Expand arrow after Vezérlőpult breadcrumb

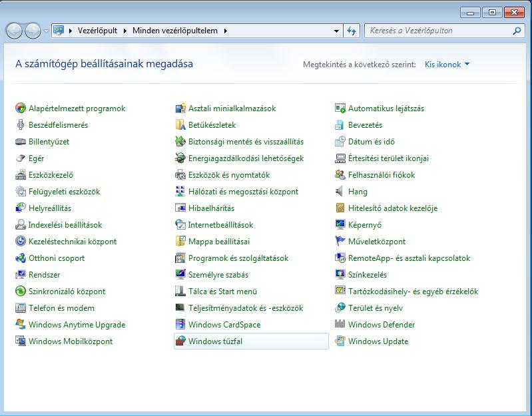pyautogui.click(x=125, y=31)
